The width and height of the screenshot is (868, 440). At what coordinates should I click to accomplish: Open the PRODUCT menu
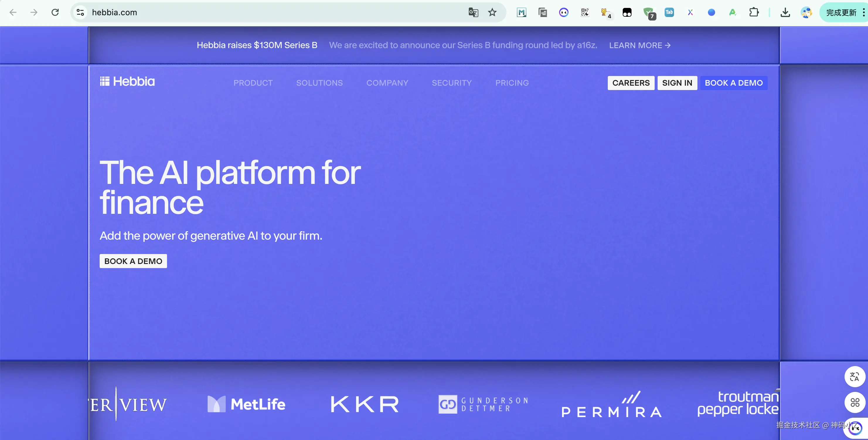(253, 83)
